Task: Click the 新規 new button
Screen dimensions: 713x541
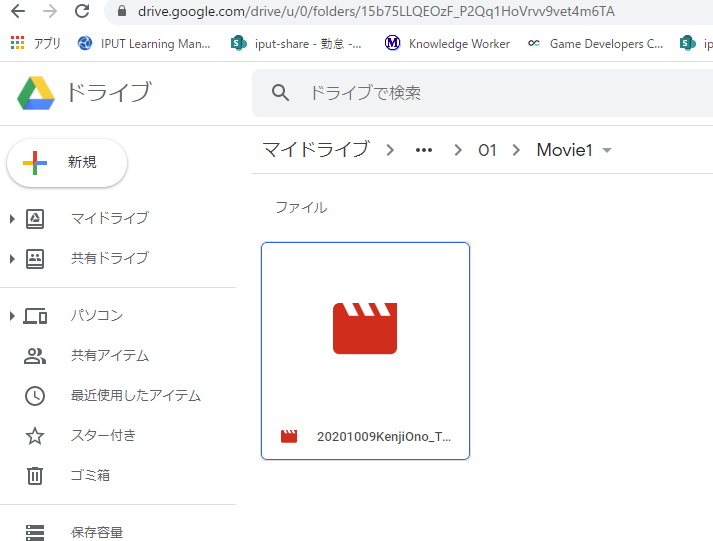Action: pyautogui.click(x=67, y=163)
